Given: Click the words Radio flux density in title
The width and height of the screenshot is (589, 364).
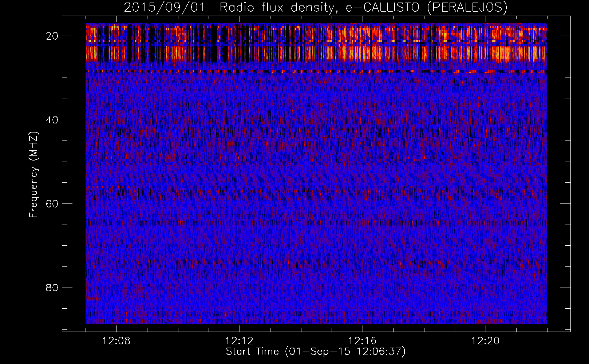Looking at the screenshot, I should coord(277,7).
